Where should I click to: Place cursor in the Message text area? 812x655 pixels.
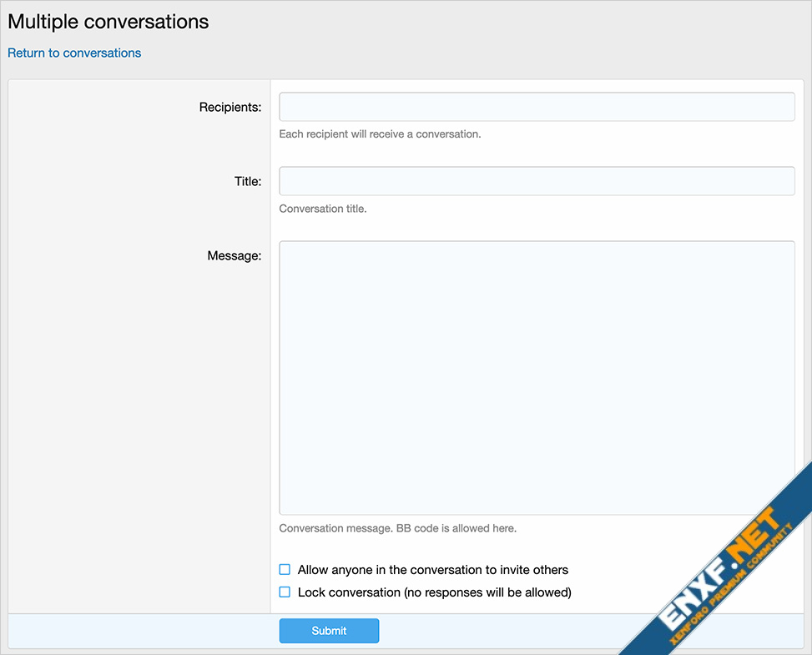pos(536,377)
